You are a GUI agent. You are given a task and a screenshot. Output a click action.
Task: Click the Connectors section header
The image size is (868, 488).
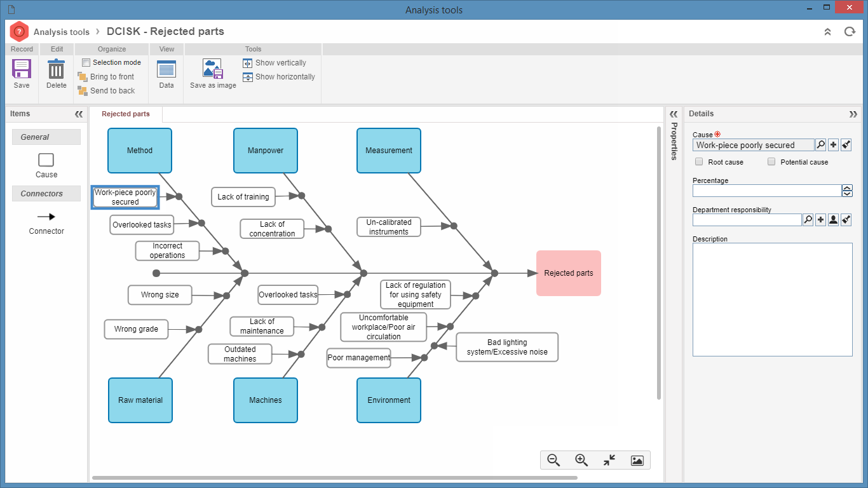pos(46,194)
